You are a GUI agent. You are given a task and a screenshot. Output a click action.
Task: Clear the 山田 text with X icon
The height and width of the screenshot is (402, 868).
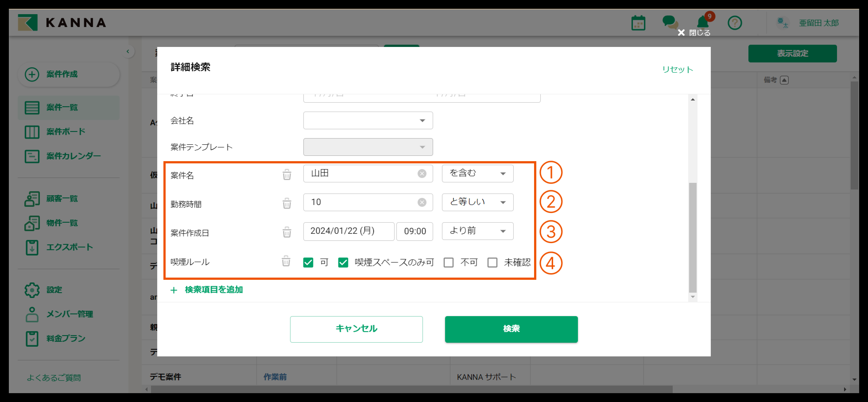[x=422, y=174]
